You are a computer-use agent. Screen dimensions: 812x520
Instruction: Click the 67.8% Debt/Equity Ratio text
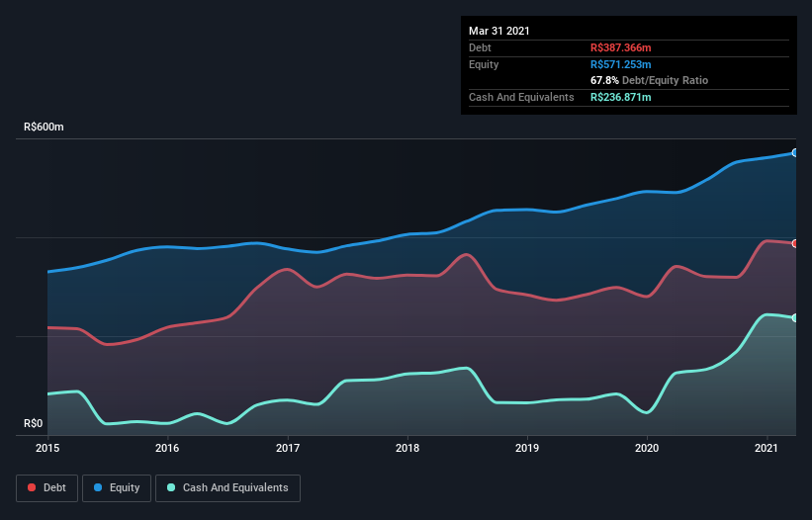pos(650,80)
